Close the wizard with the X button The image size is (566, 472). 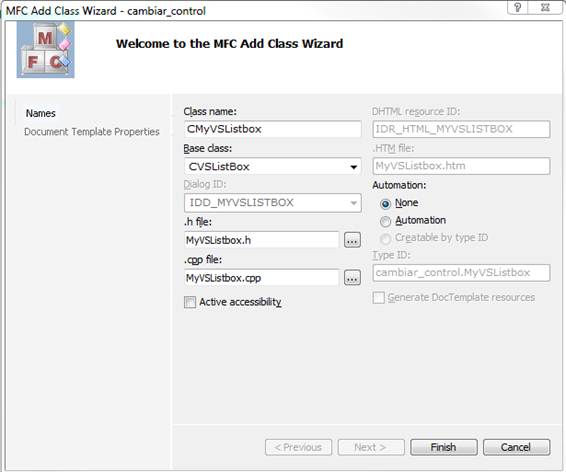coord(545,7)
